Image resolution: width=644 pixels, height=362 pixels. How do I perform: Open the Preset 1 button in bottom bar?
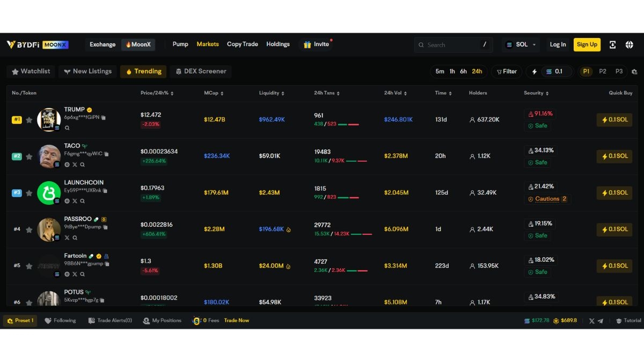tap(20, 321)
